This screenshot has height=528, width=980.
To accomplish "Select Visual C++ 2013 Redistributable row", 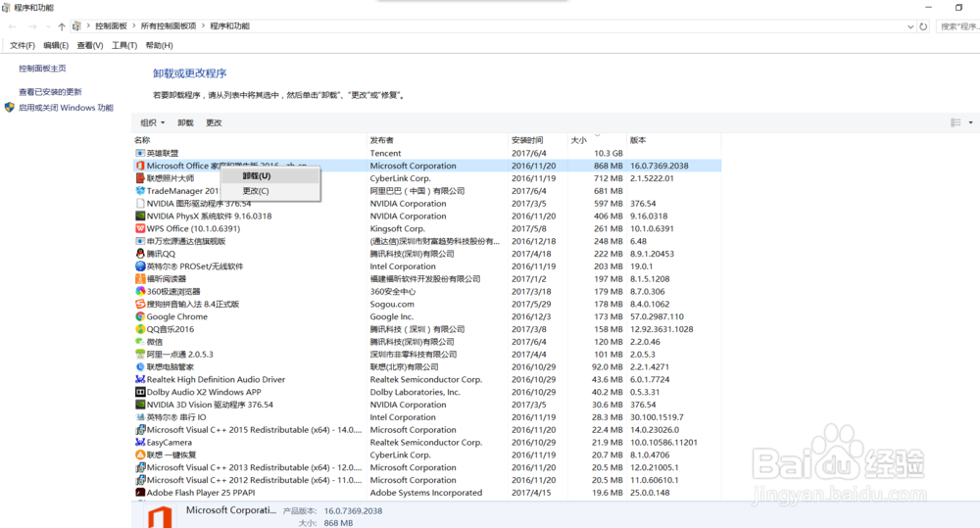I will [x=427, y=467].
